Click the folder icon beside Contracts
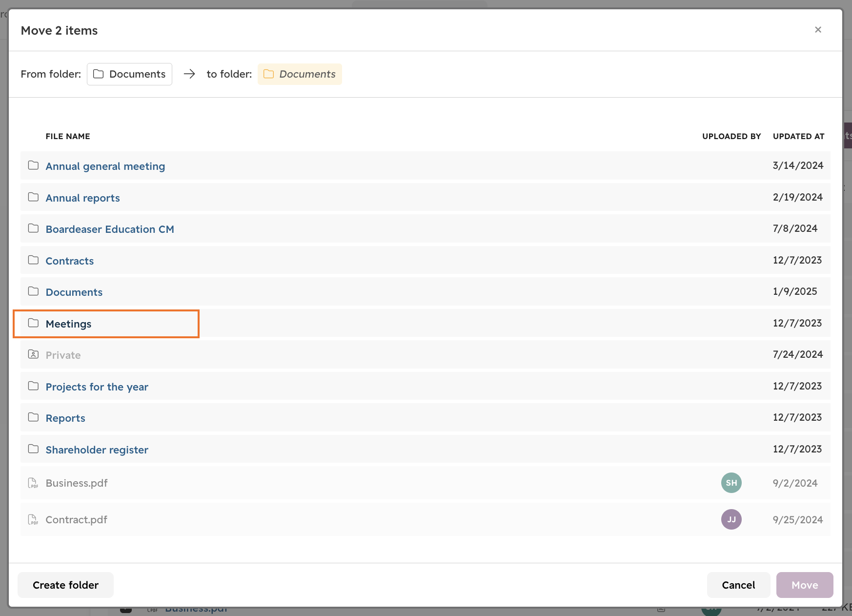 coord(33,260)
